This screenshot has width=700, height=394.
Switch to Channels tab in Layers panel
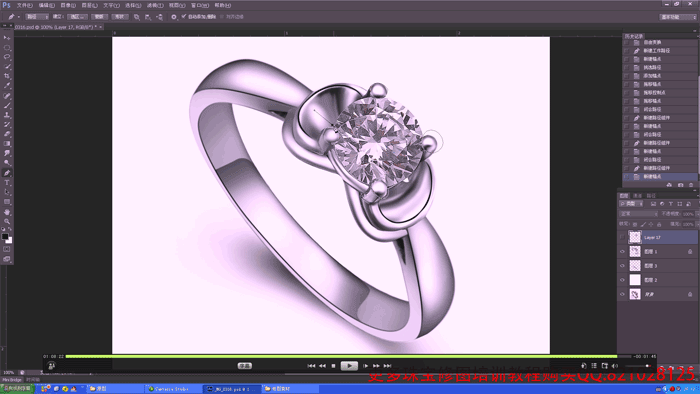pyautogui.click(x=637, y=195)
